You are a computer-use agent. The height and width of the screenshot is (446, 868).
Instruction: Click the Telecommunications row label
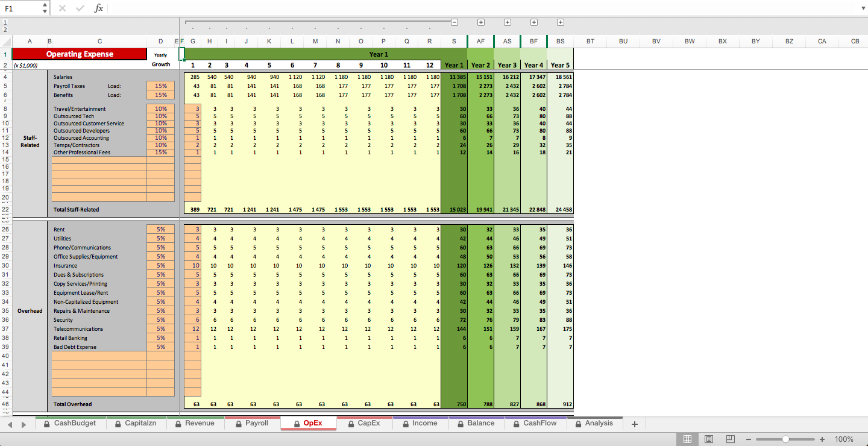pyautogui.click(x=78, y=329)
